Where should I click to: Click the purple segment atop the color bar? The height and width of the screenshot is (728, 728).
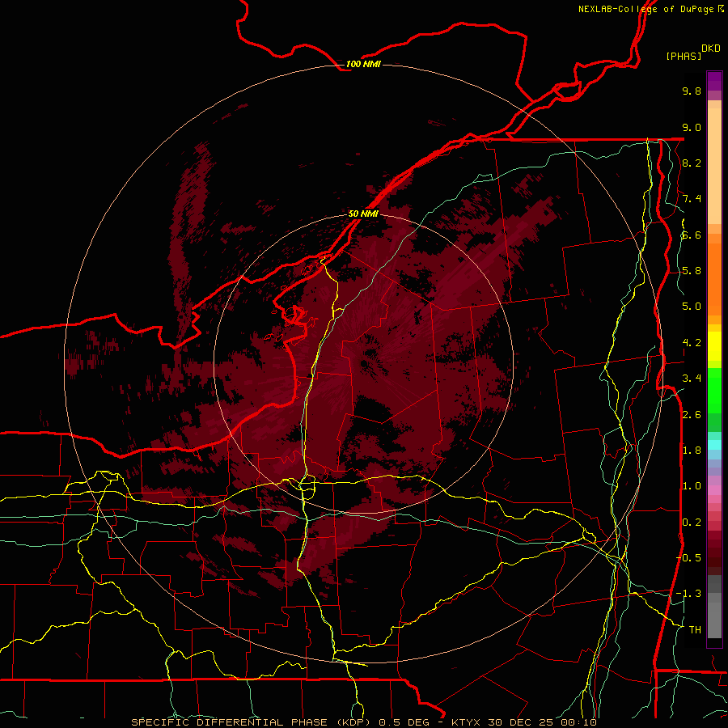pyautogui.click(x=714, y=81)
